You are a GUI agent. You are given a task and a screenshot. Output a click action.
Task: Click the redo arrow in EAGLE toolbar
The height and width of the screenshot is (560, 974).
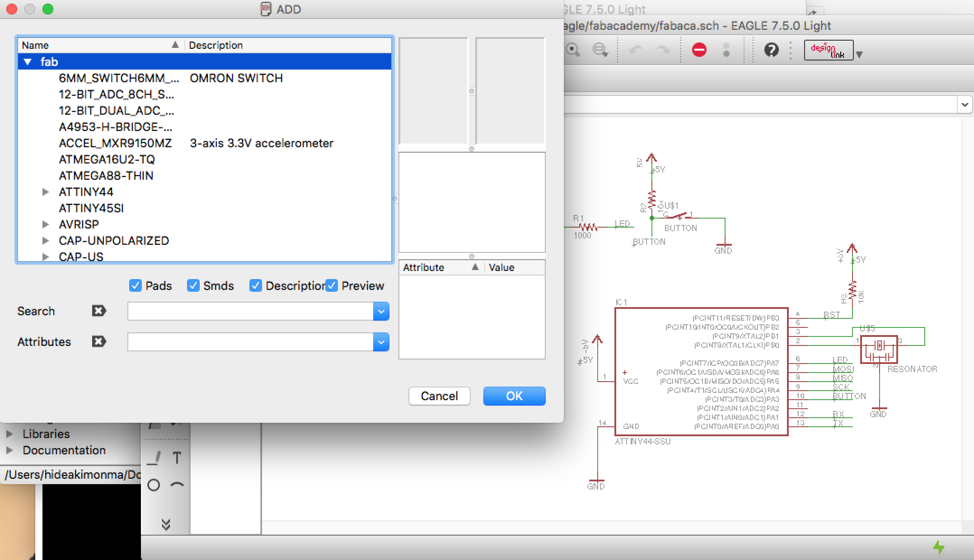tap(663, 50)
